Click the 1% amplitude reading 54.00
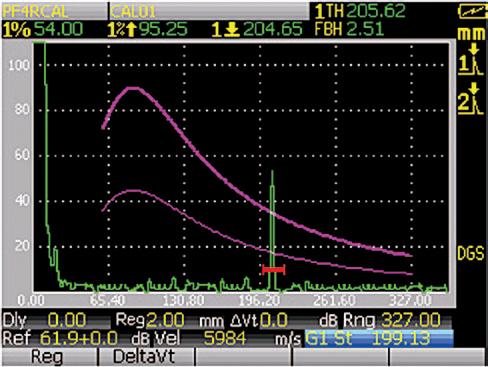This screenshot has height=367, width=488. 43,29
